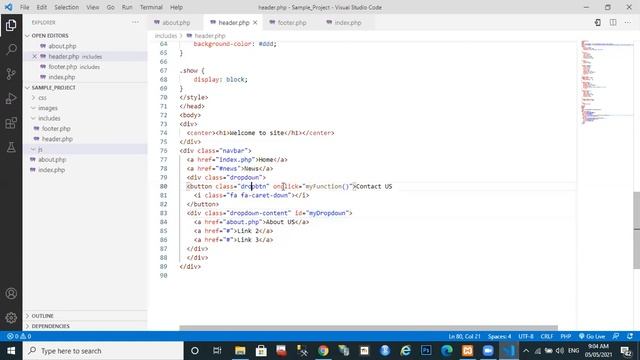Open editor more actions ellipsis
The image size is (640, 360).
coord(628,22)
